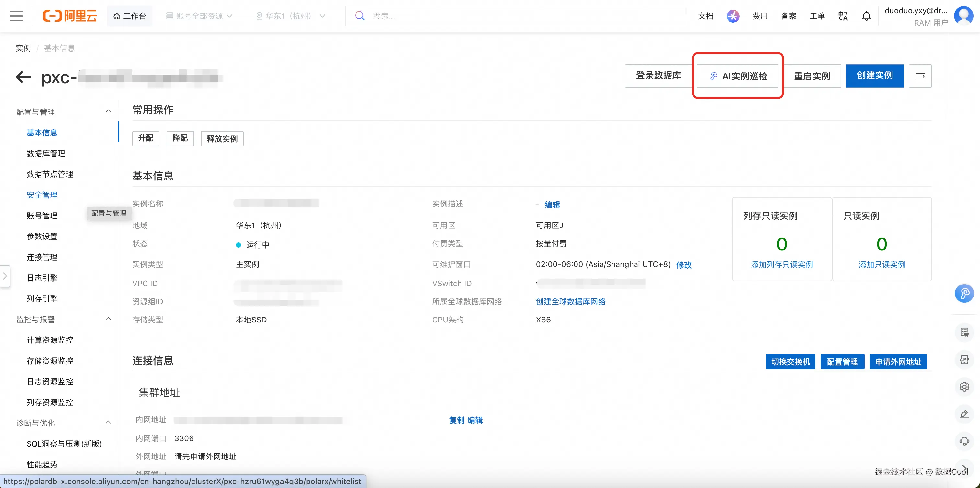The height and width of the screenshot is (488, 980).
Task: Click the floating AI assistant button on right
Action: point(964,294)
